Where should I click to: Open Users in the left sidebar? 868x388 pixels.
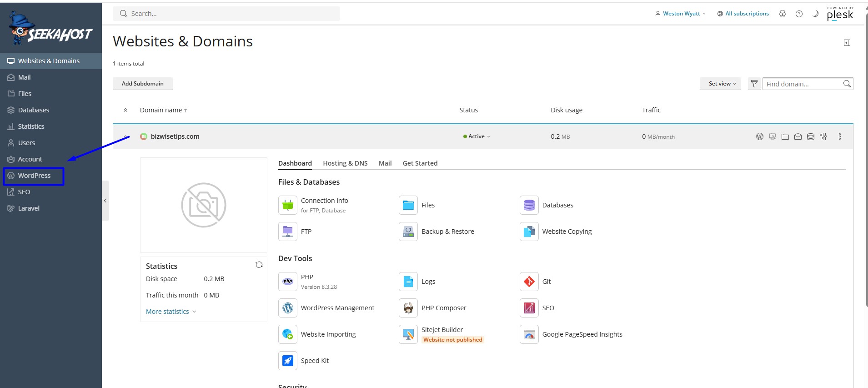(51, 143)
